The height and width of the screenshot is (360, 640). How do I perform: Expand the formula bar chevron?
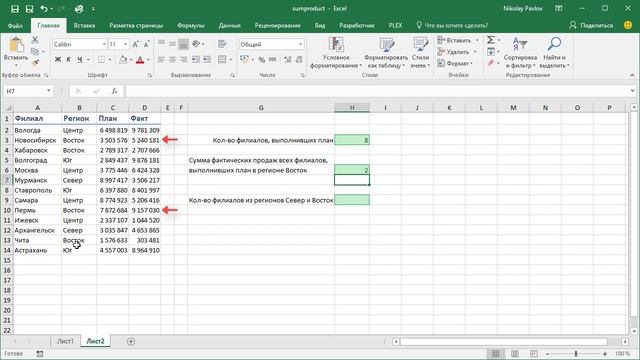click(632, 91)
